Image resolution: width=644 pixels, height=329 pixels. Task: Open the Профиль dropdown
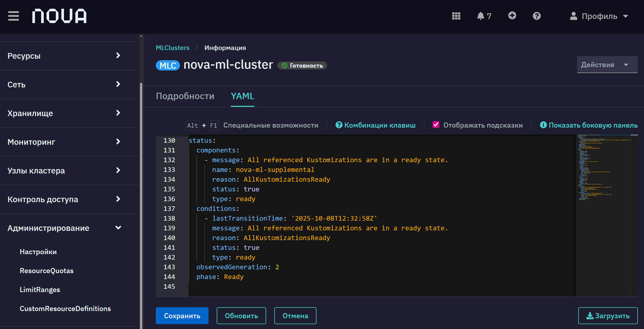click(599, 16)
